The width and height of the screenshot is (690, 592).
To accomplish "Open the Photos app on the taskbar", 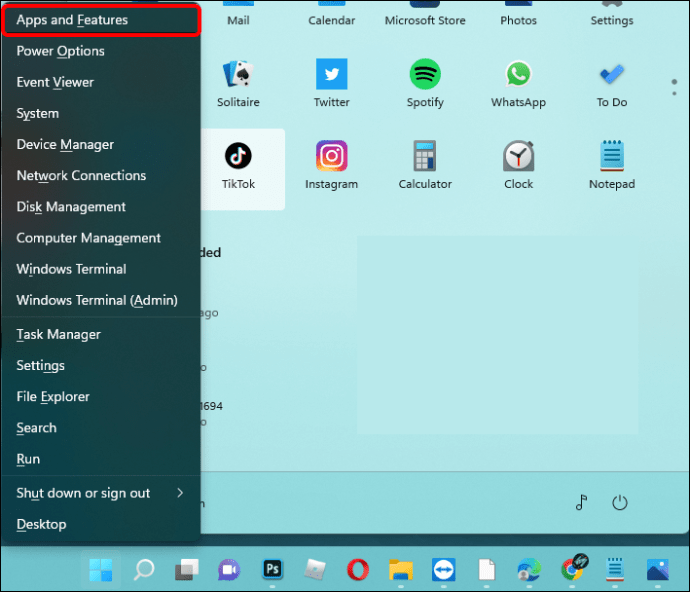I will click(x=658, y=570).
